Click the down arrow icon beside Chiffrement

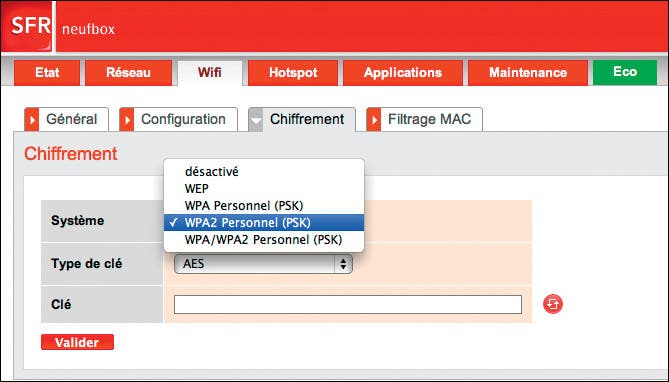point(256,120)
